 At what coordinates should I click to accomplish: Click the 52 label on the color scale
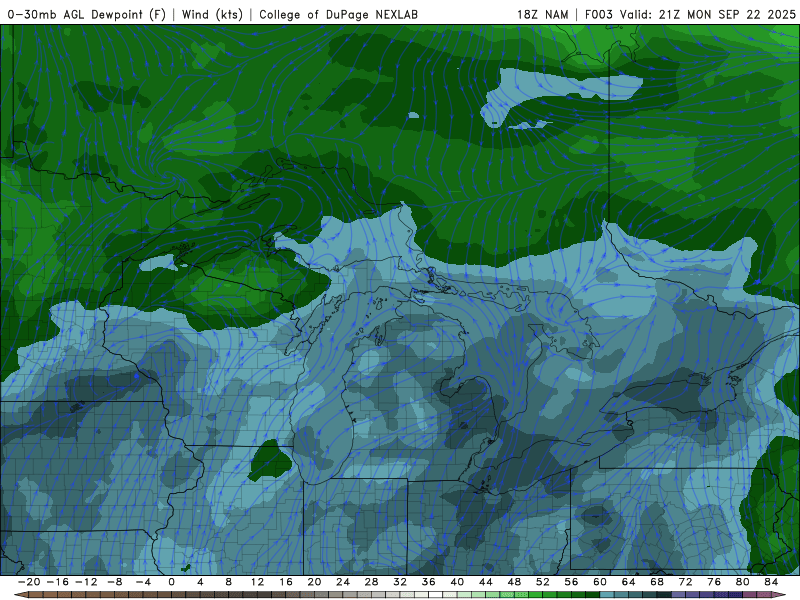click(x=543, y=582)
